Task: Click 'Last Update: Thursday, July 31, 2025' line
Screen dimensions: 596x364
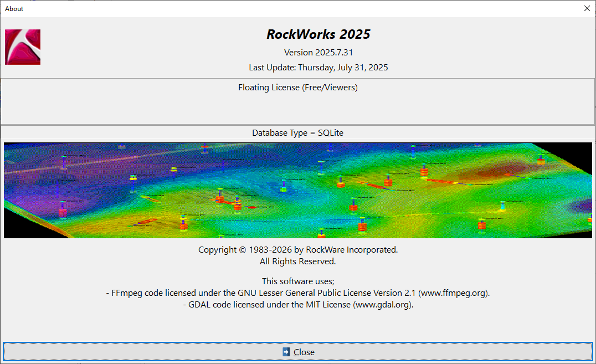Action: (318, 68)
